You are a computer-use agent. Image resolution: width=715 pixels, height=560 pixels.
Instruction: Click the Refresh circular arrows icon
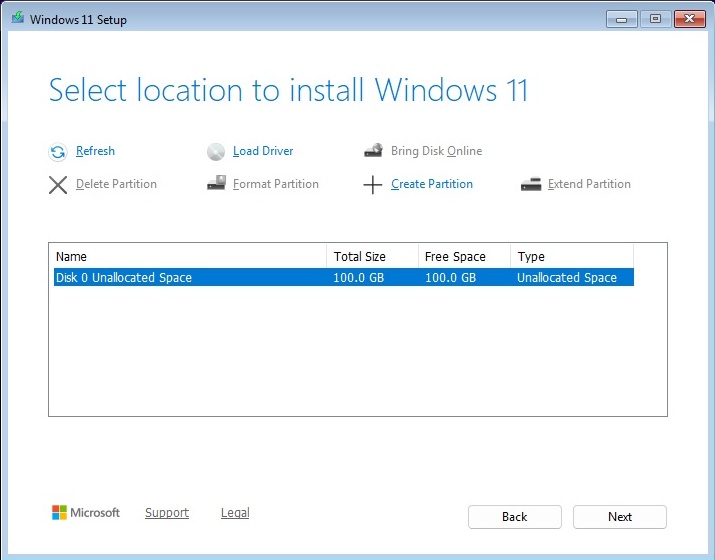pos(58,152)
